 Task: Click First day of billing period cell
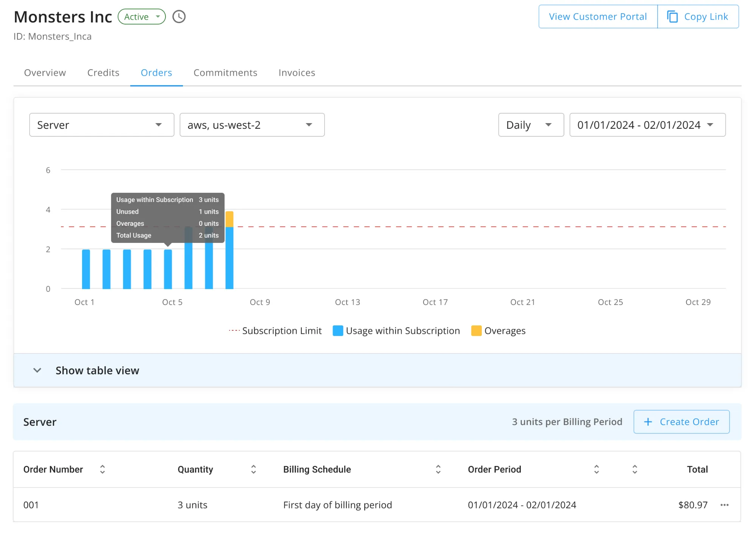[x=337, y=505]
